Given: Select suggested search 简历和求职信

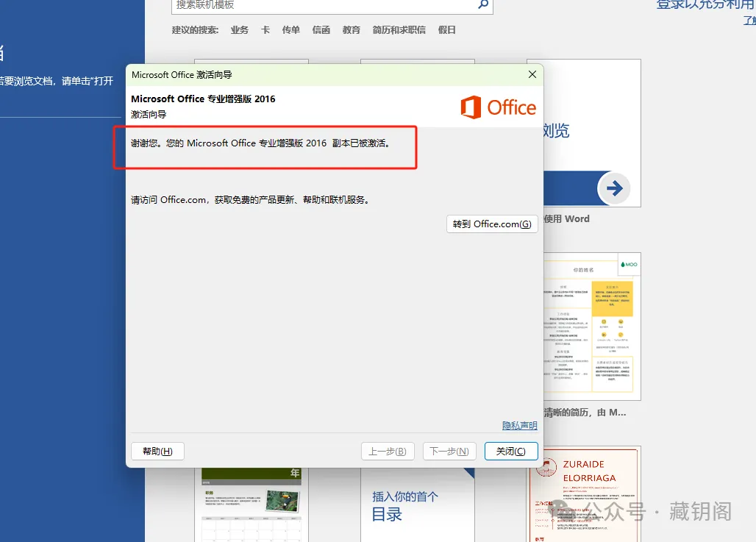Looking at the screenshot, I should [399, 30].
